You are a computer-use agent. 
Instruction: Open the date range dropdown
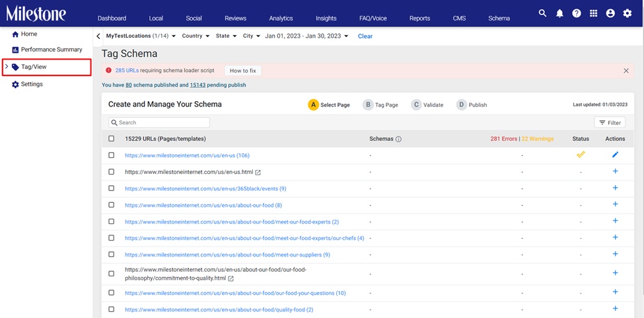coord(306,36)
